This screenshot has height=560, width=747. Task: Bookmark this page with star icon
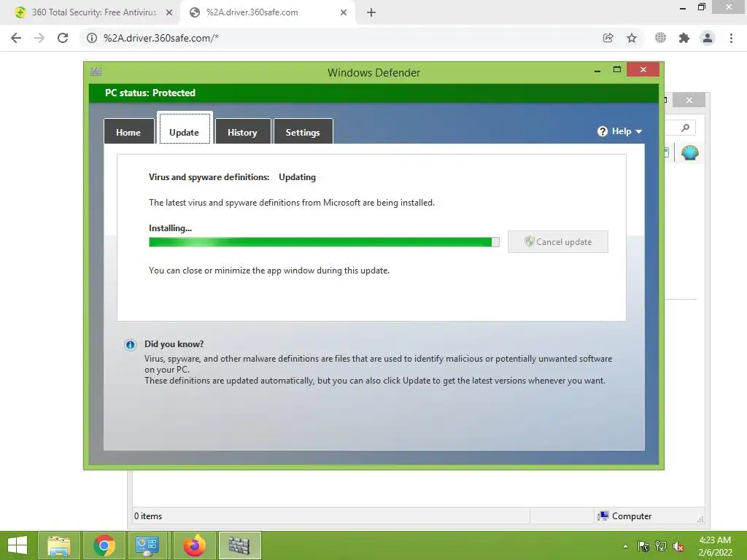[632, 38]
